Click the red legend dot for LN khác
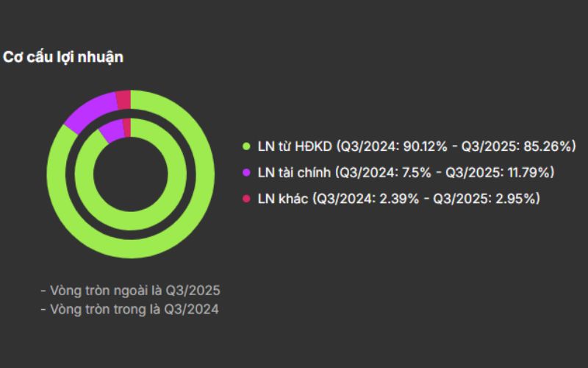Screen dimensions: 588x368 247,199
